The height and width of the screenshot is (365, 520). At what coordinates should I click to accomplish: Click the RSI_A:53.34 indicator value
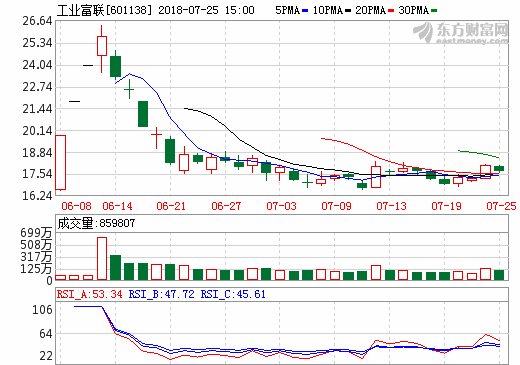(x=90, y=294)
